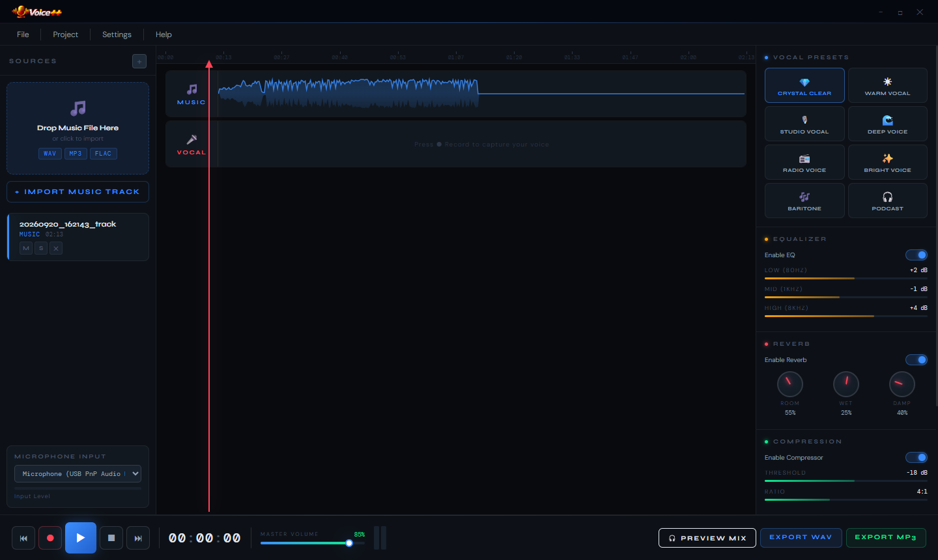Apply the Radio Voice preset

[x=804, y=162]
